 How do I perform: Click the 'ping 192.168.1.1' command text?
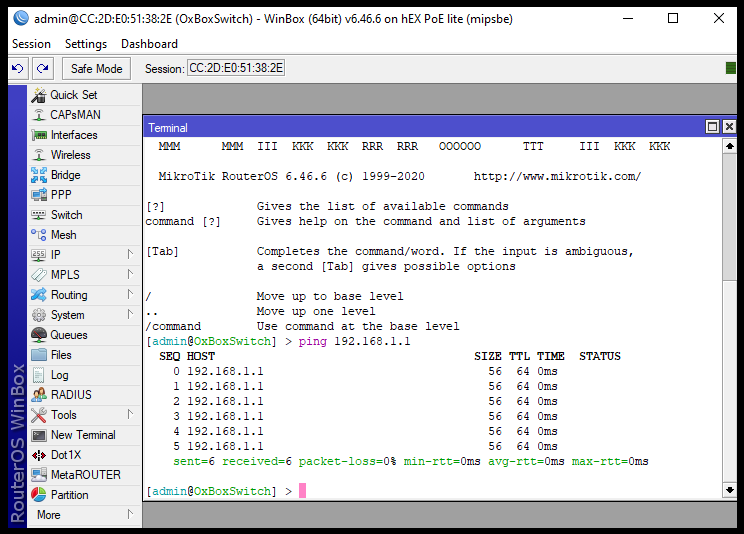click(354, 341)
